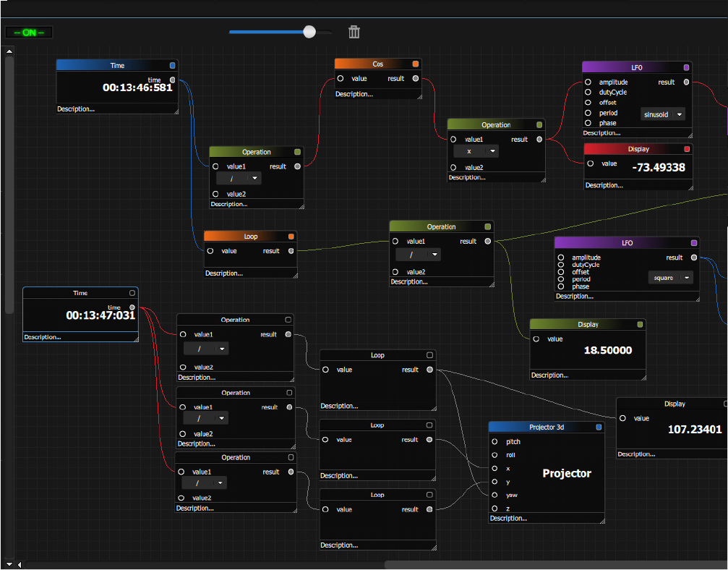Click the left arrow of the horizontal scrollbar

[20, 564]
